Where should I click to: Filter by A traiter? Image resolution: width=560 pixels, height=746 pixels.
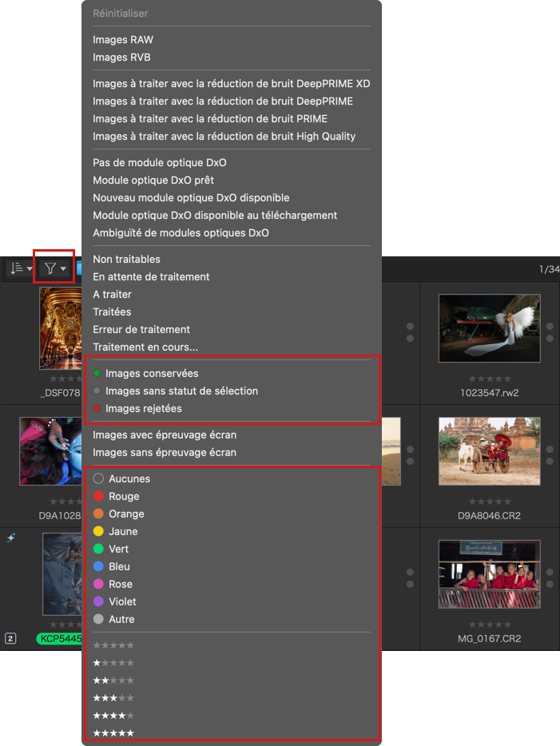(x=112, y=295)
